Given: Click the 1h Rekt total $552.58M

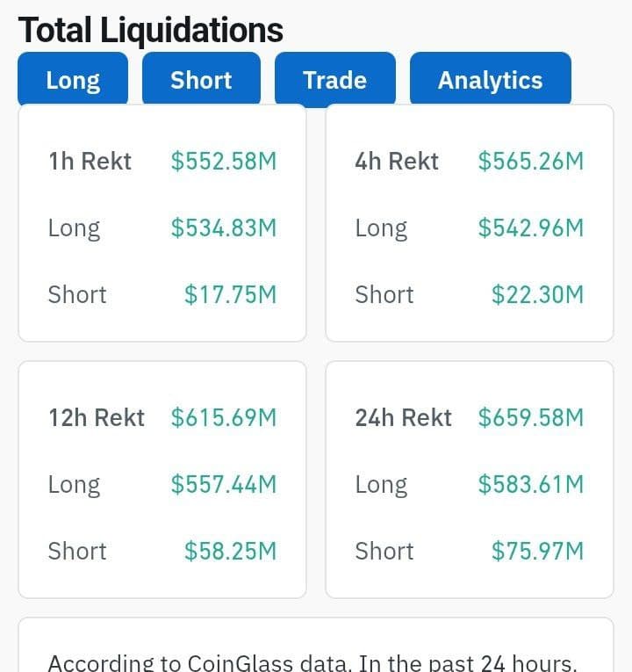Looking at the screenshot, I should 224,162.
